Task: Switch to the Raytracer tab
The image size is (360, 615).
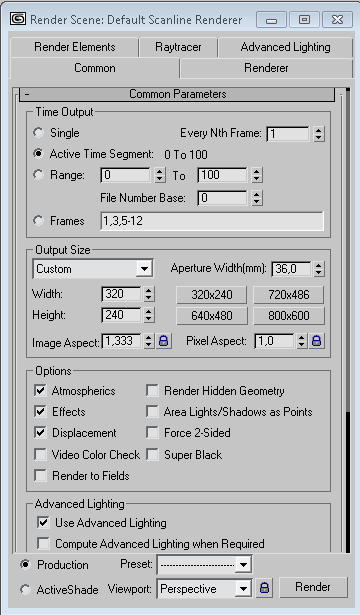Action: point(178,47)
